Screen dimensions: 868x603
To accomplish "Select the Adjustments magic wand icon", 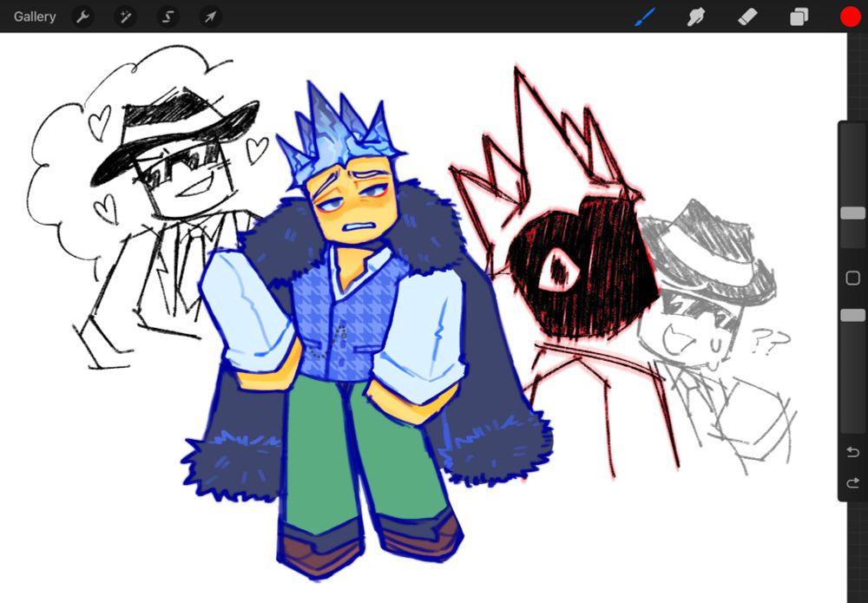I will pos(126,16).
